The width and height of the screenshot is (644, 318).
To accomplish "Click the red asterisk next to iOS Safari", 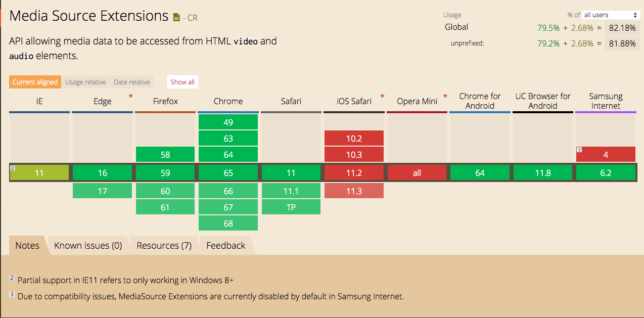I will tap(382, 97).
